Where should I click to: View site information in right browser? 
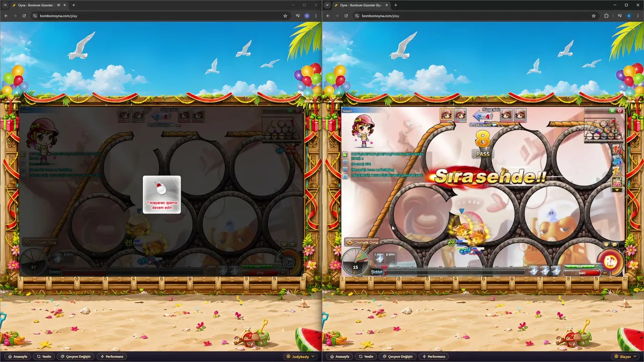click(x=357, y=16)
